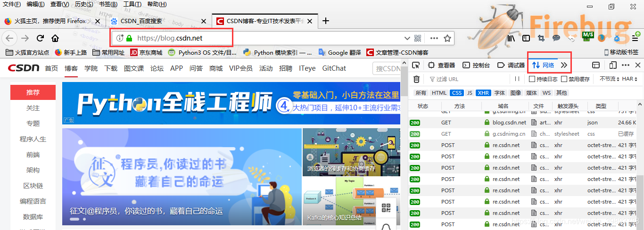
Task: Toggle the sidebar view icon
Action: 526,38
